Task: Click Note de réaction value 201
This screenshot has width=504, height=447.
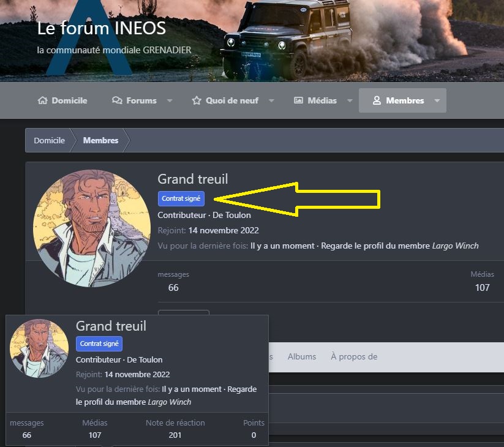Action: pyautogui.click(x=175, y=435)
